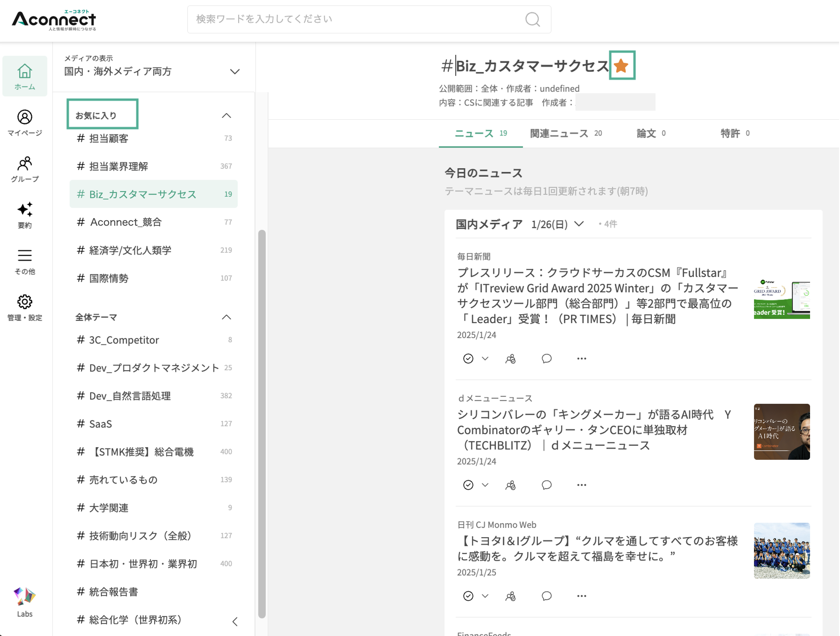Switch to the 特許 tab

click(x=735, y=133)
